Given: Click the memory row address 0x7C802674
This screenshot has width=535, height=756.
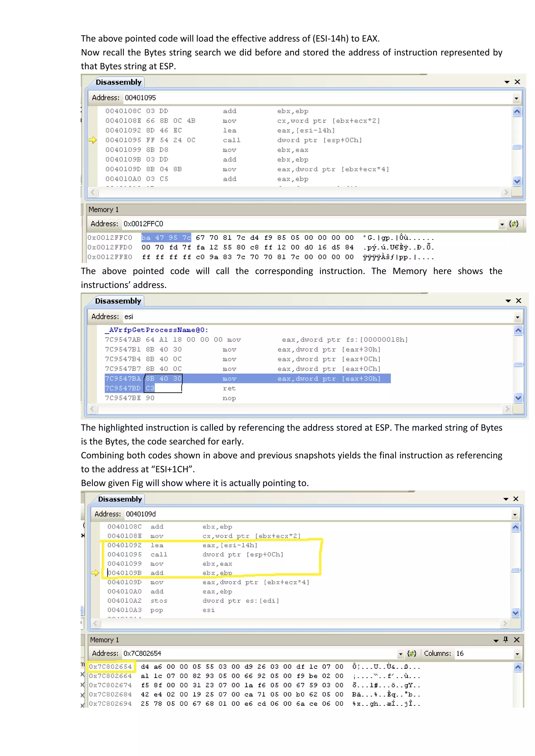Looking at the screenshot, I should 110,685.
